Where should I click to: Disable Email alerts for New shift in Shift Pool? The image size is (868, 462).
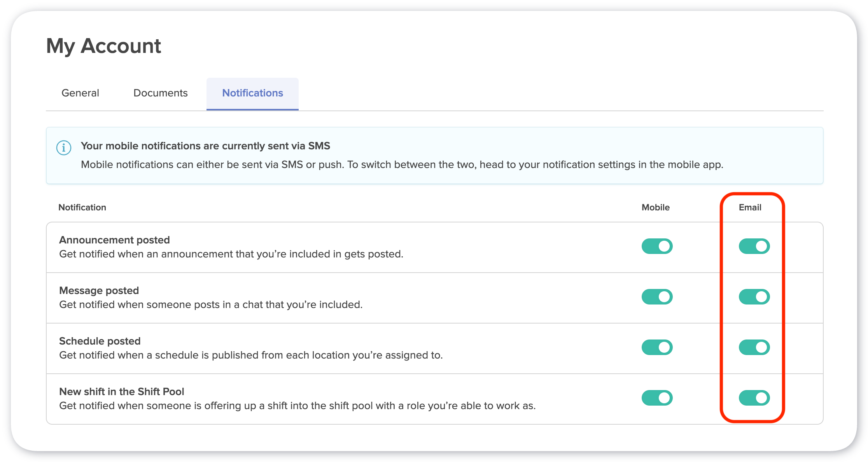tap(754, 397)
